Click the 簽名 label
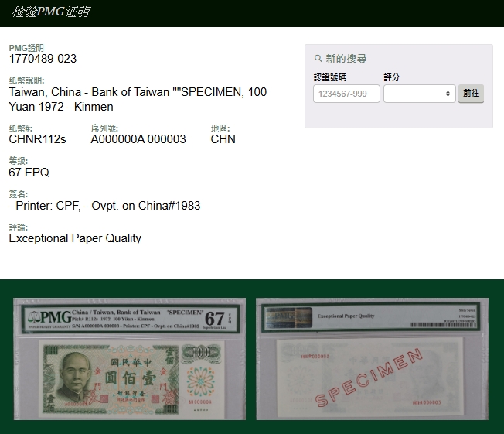The height and width of the screenshot is (434, 504). click(x=19, y=194)
